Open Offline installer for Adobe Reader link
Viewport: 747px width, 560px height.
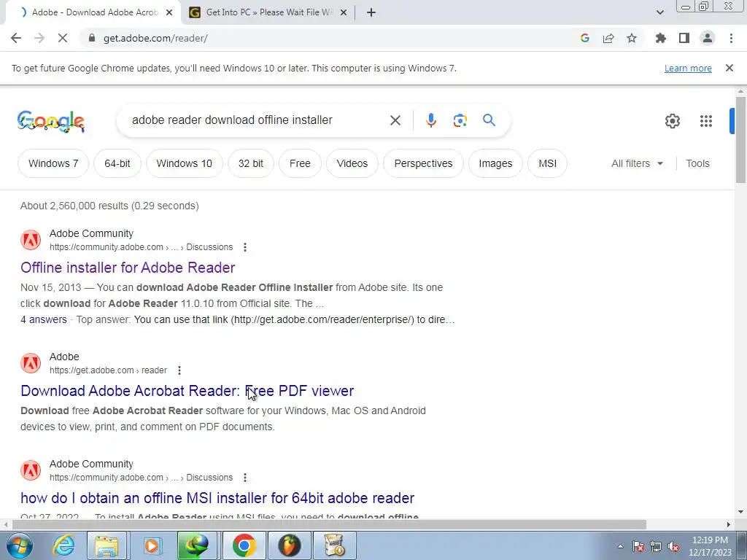128,268
